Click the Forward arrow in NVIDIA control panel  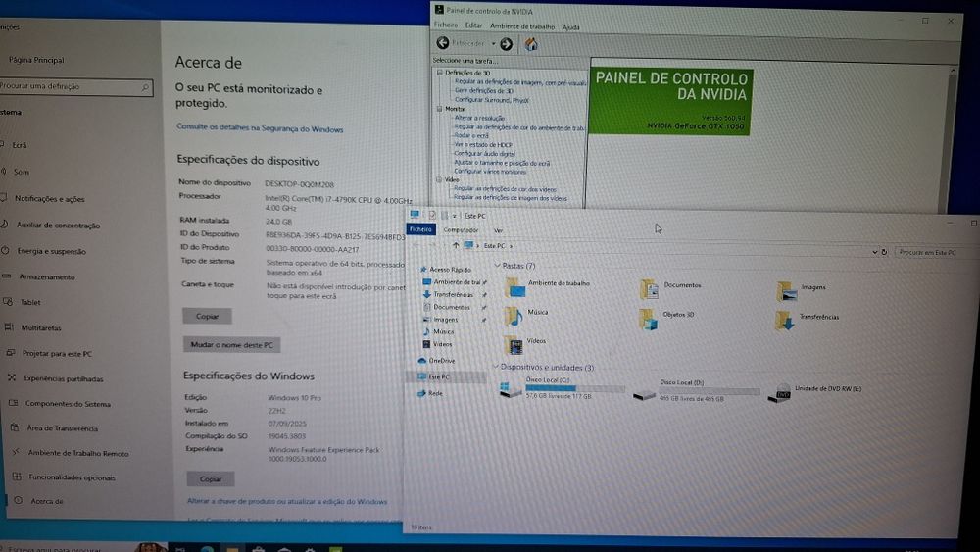507,44
